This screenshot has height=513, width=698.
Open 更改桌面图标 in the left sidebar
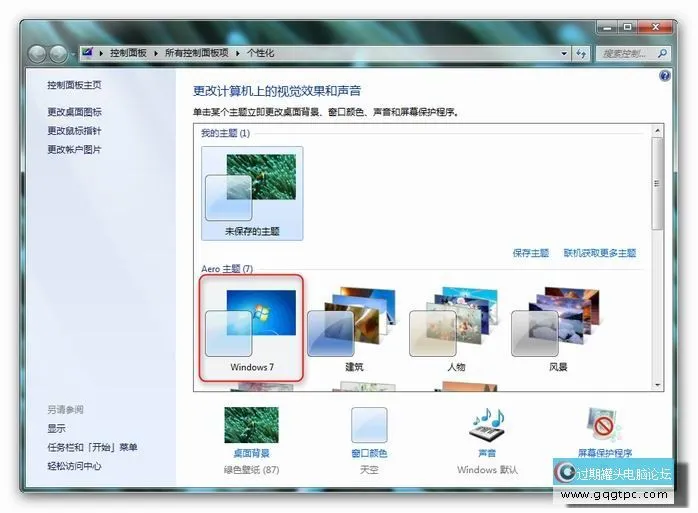[x=74, y=112]
